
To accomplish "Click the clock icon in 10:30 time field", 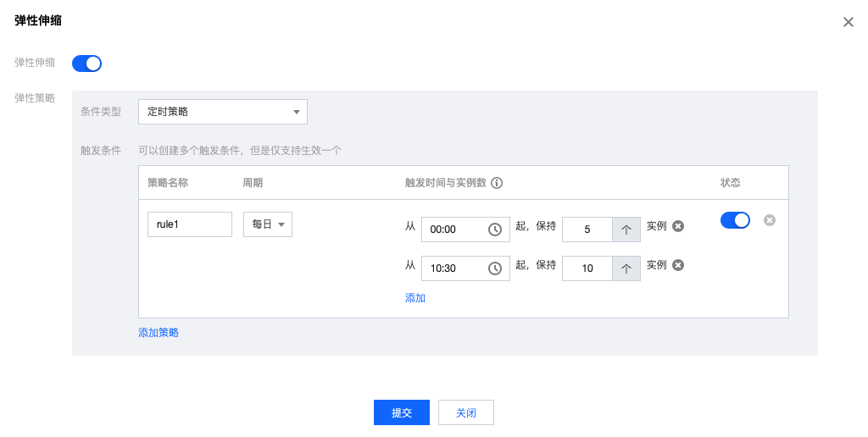I will click(495, 268).
